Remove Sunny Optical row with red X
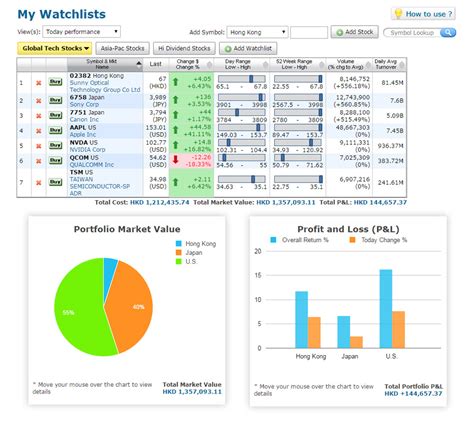Image resolution: width=474 pixels, height=421 pixels. click(39, 83)
